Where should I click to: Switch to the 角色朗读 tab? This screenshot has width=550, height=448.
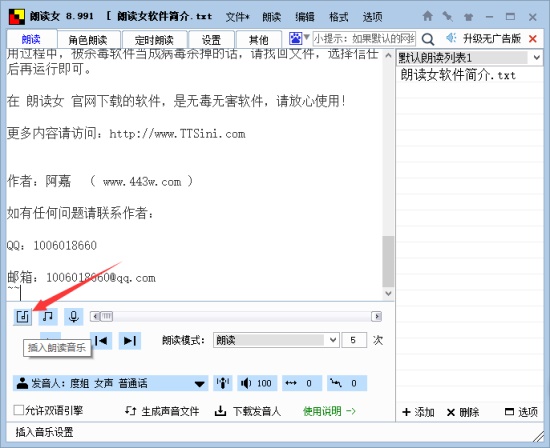[89, 39]
